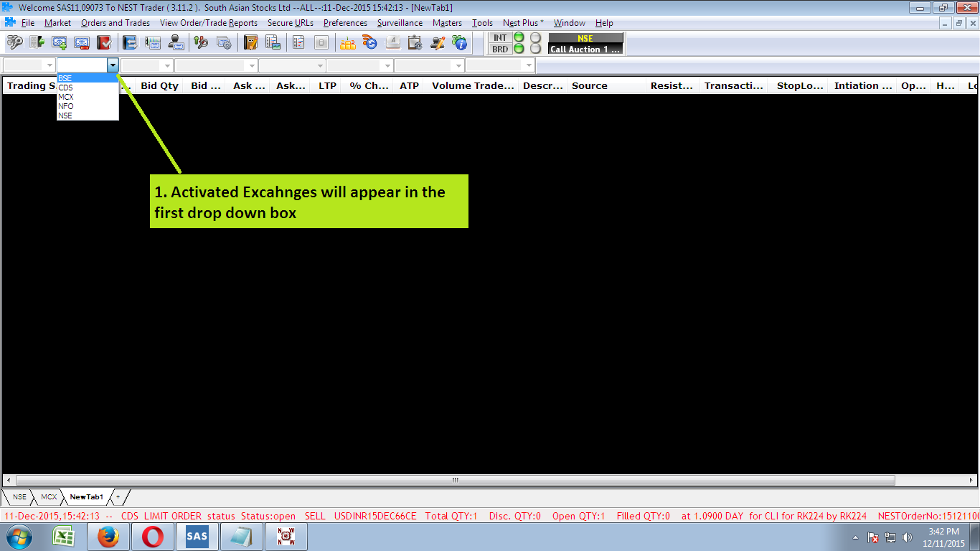Select NFO from the exchange list
Screen dimensions: 980x551
click(x=88, y=106)
